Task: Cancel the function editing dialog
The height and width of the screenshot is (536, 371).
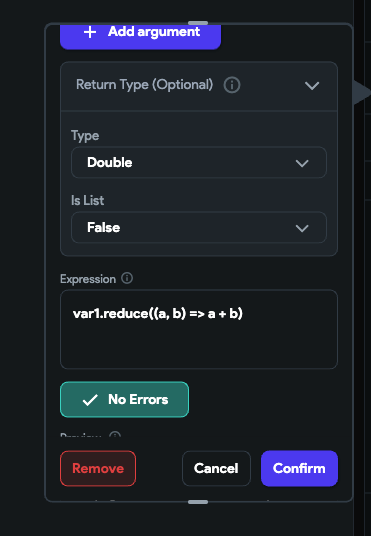Action: (216, 468)
